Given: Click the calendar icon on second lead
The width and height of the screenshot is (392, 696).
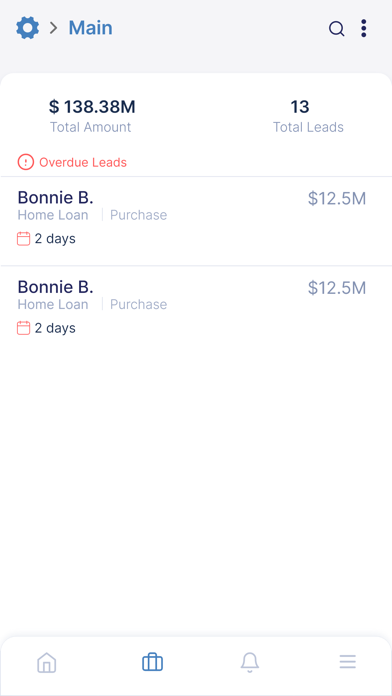Looking at the screenshot, I should (x=24, y=328).
